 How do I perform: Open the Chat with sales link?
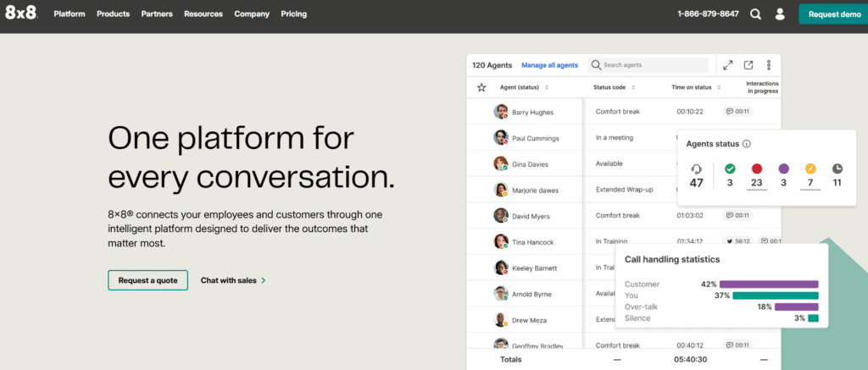coord(232,280)
